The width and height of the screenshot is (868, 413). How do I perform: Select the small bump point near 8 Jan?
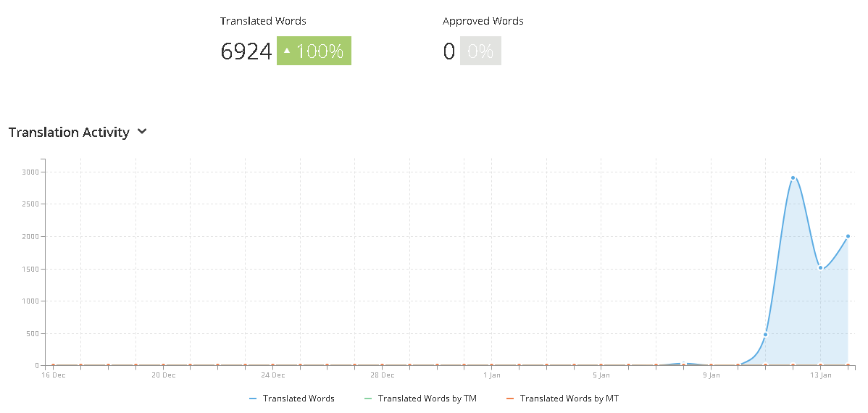[683, 364]
